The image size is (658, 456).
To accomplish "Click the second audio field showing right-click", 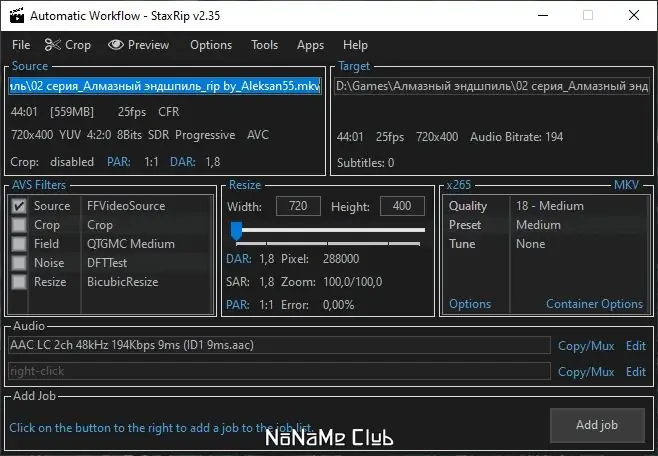I will (279, 371).
